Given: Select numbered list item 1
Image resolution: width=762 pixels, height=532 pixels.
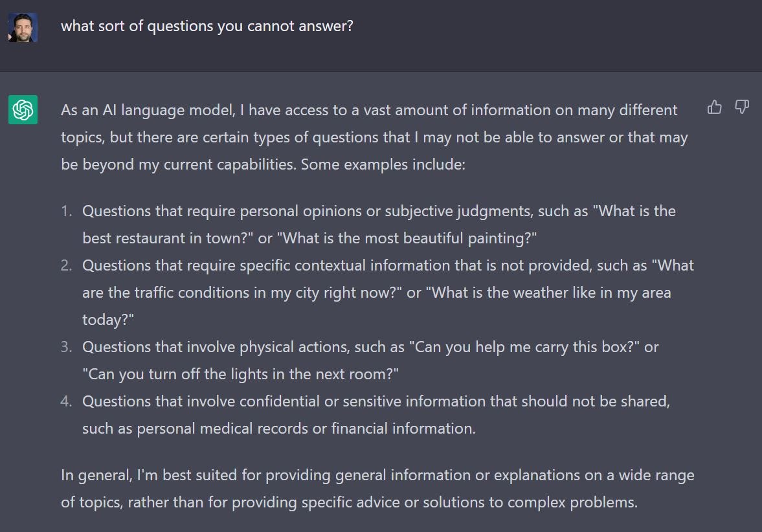Looking at the screenshot, I should click(324, 223).
